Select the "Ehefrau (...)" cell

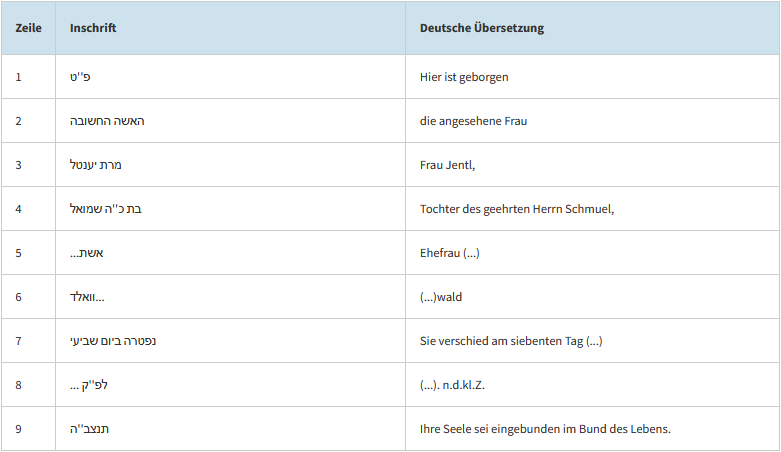coord(450,253)
